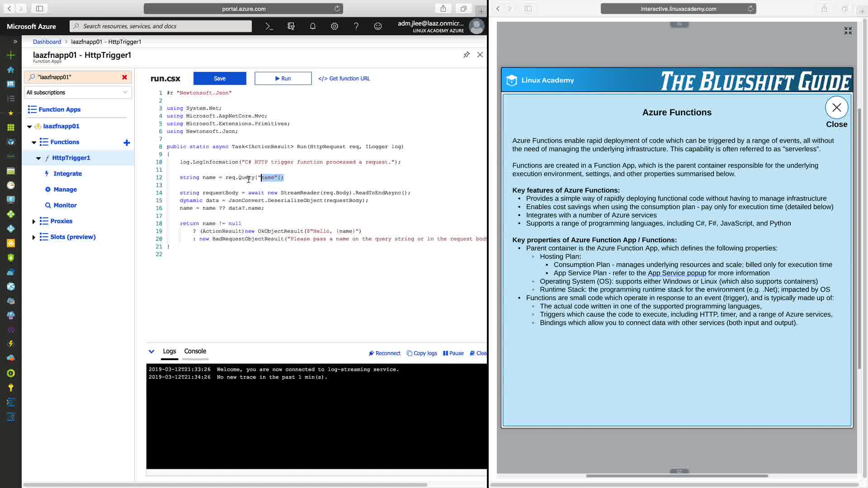The image size is (868, 488).
Task: Click the directory and subscription filter icon
Action: pyautogui.click(x=291, y=26)
